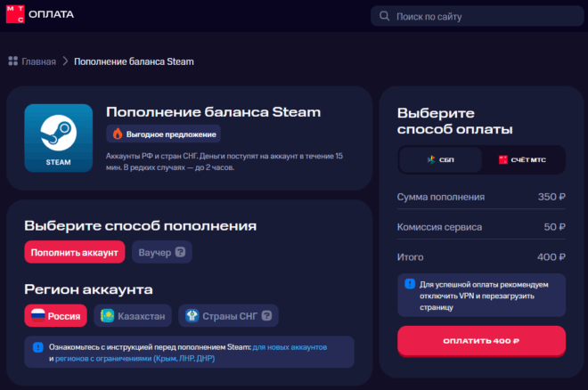Screen dimensions: 588x390
Task: Click the CIS emblem icon
Action: point(192,316)
